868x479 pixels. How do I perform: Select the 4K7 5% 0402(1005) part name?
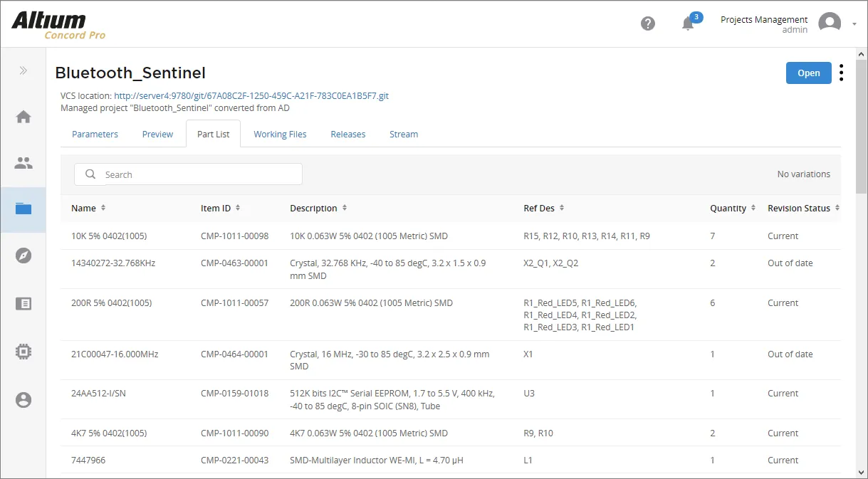109,433
